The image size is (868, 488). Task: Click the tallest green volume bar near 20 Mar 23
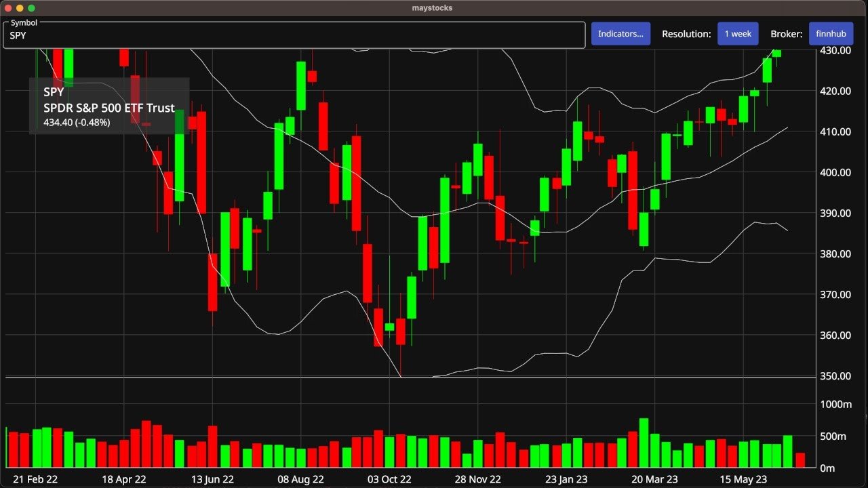[644, 443]
